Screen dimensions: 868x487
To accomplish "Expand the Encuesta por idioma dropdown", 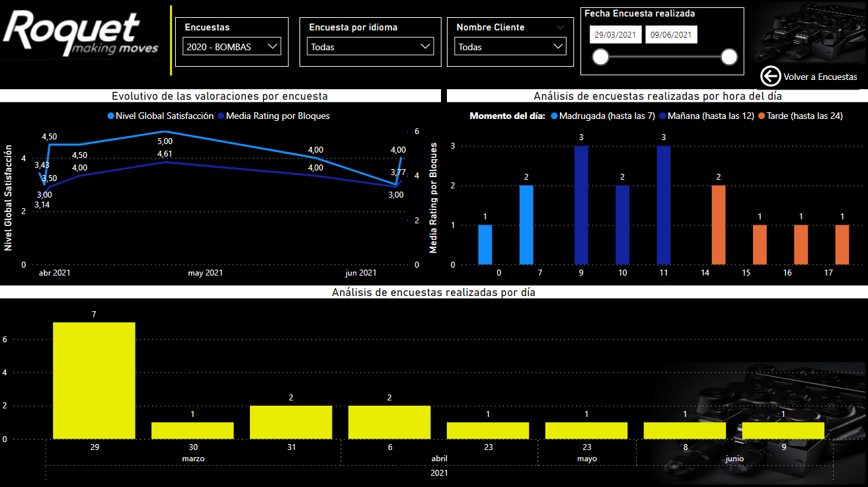I will [x=371, y=46].
